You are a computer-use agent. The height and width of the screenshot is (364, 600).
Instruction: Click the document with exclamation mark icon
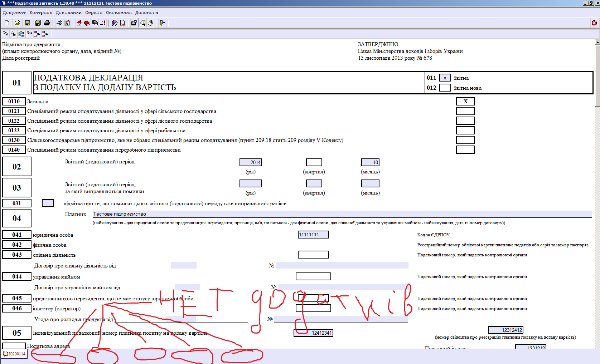pyautogui.click(x=103, y=23)
